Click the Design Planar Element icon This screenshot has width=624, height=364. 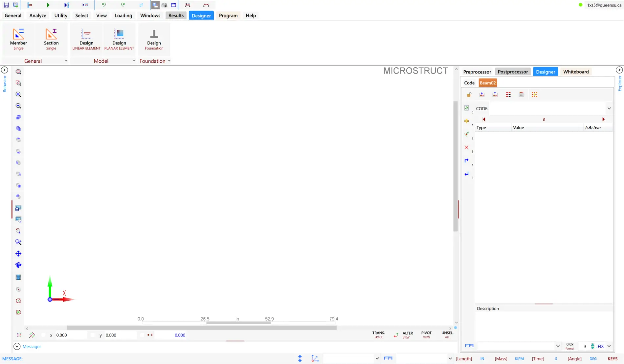[119, 39]
